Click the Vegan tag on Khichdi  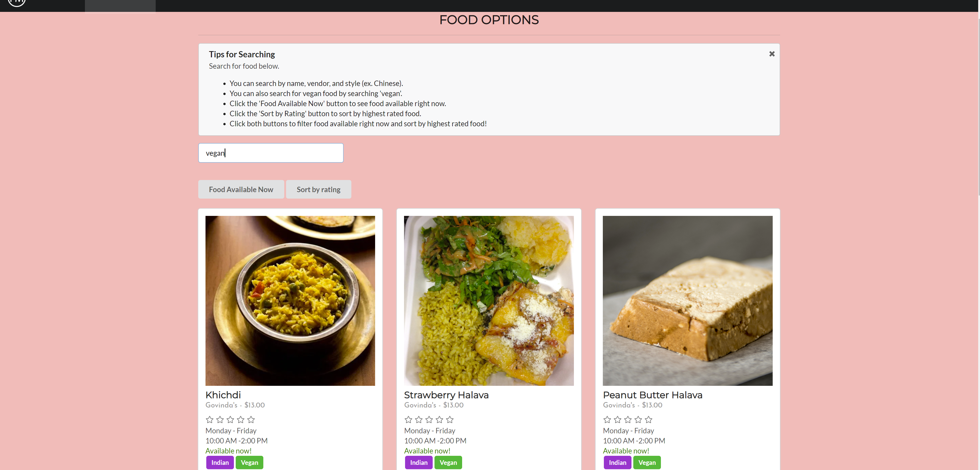coord(249,463)
